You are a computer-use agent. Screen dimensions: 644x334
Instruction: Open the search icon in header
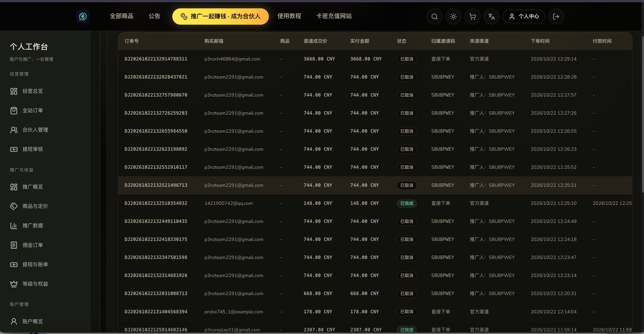(x=434, y=16)
